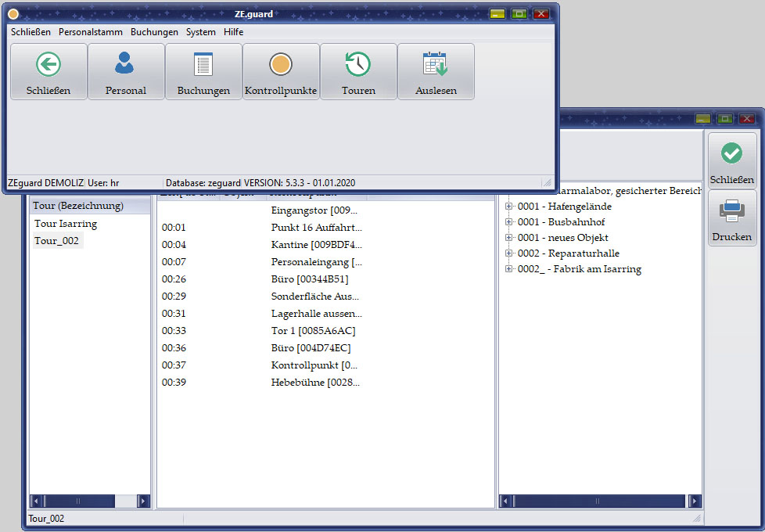Select Tour Isarring in the tour list

[x=66, y=224]
